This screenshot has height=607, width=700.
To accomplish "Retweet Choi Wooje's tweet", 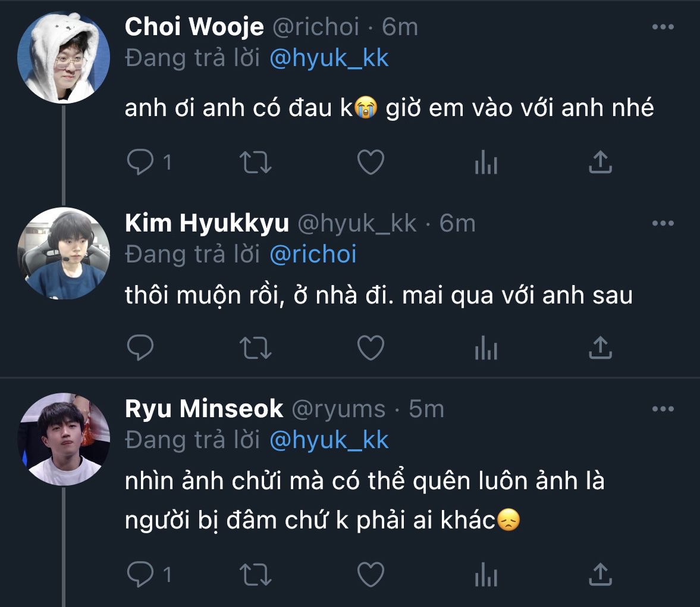I will point(255,162).
